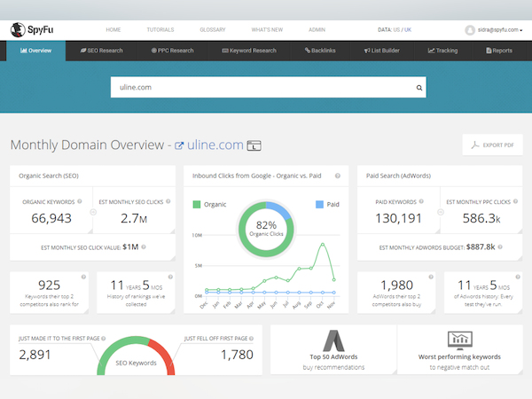Click the organic line peak at October
532x399 pixels.
[x=323, y=245]
